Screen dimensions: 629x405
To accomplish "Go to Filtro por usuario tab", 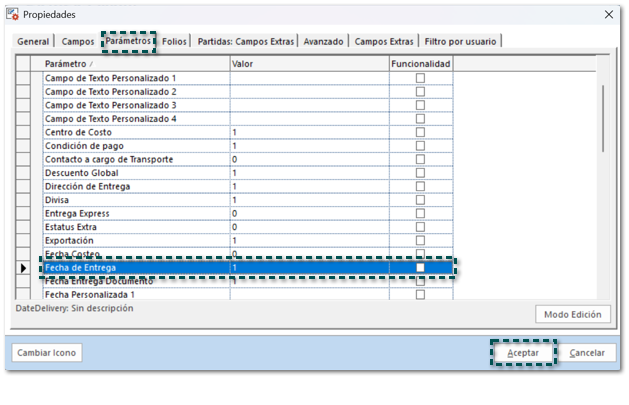I will click(460, 42).
